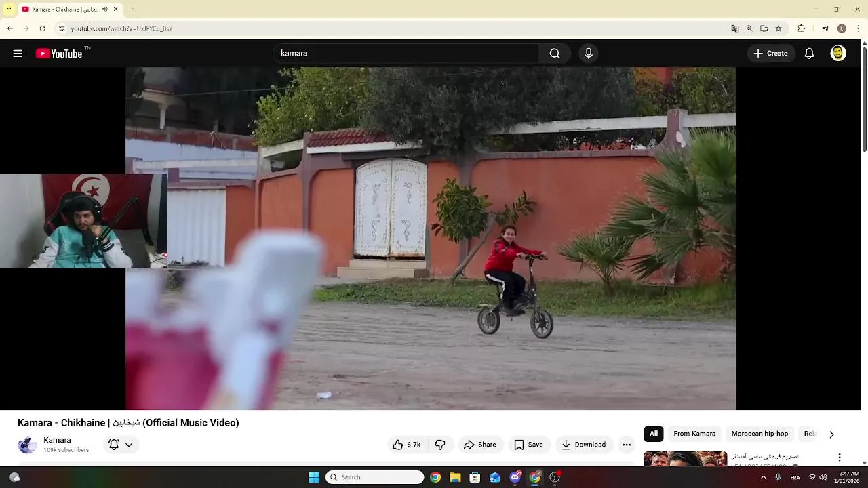
Task: Close the Kamara - Chikhaine tab
Action: [x=116, y=9]
